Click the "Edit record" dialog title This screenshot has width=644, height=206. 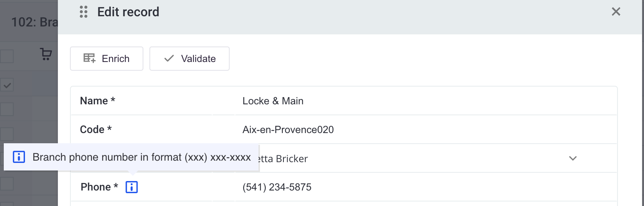coord(128,12)
